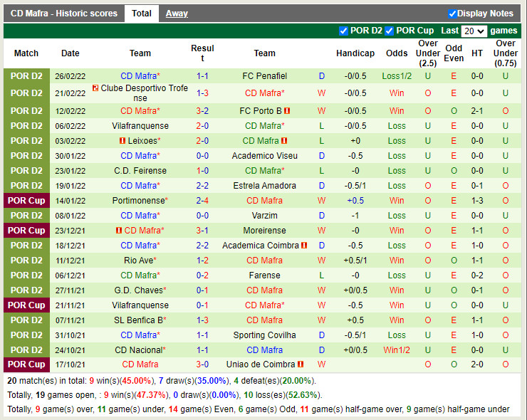Screen dimensions: 527x420
Task: Open Vilafranquense link on 06/02/22 row
Action: pos(140,126)
